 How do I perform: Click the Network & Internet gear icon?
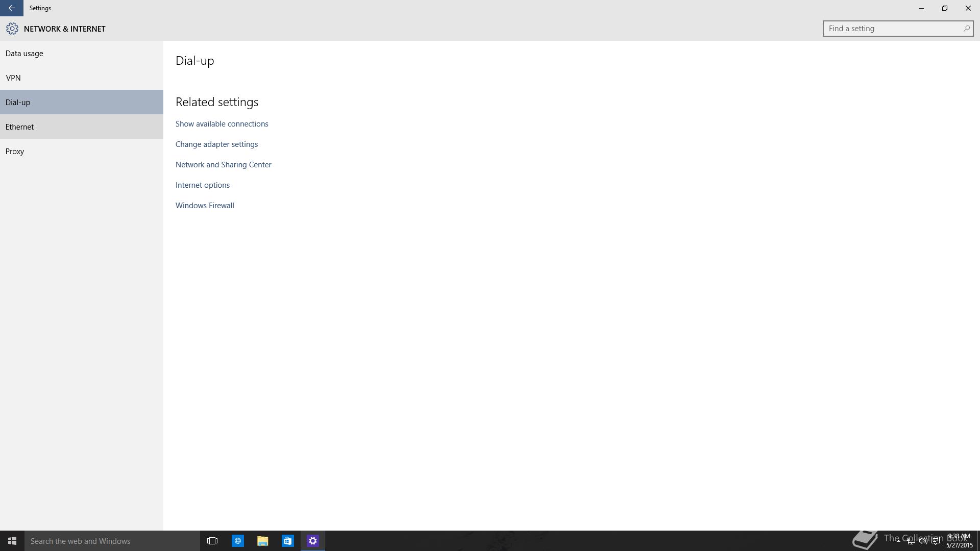coord(12,29)
